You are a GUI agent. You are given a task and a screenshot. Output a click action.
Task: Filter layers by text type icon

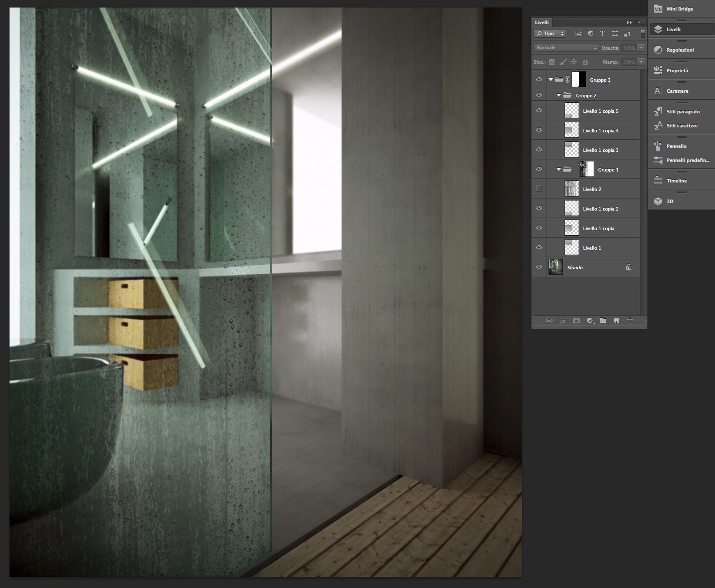[x=603, y=34]
